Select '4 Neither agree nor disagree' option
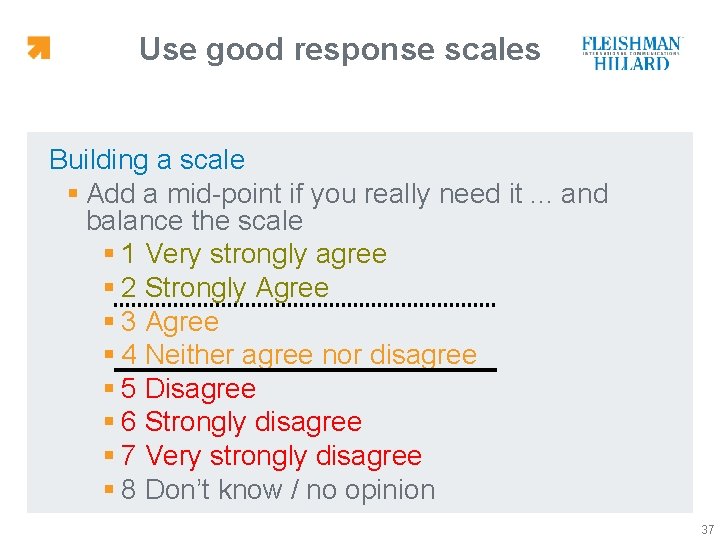 (299, 354)
